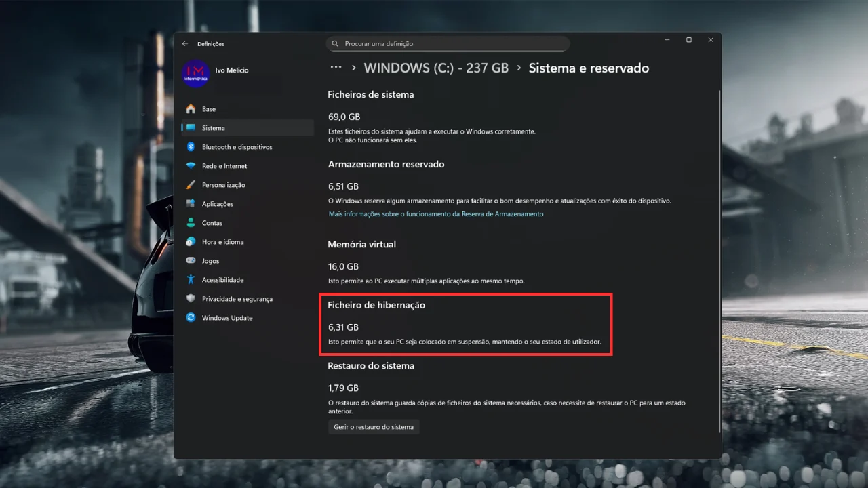Select the Sistema monitor icon
868x488 pixels.
(191, 128)
